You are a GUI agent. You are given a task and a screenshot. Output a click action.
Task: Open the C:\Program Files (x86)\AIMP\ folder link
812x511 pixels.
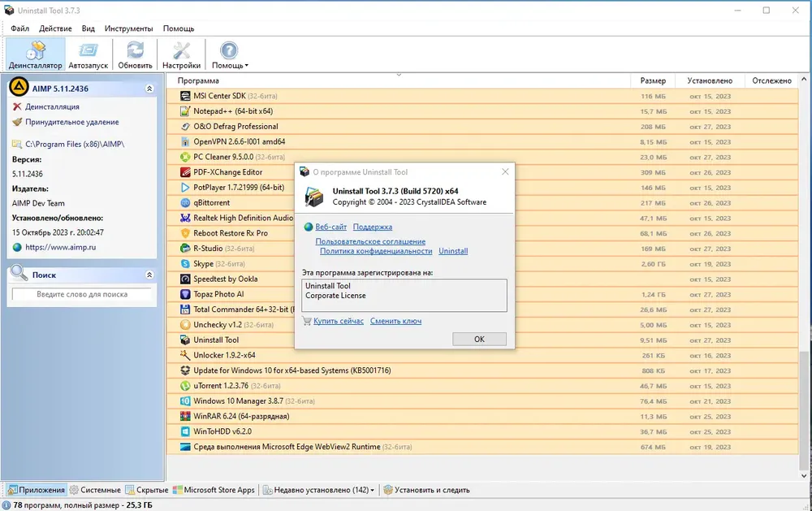(x=75, y=144)
